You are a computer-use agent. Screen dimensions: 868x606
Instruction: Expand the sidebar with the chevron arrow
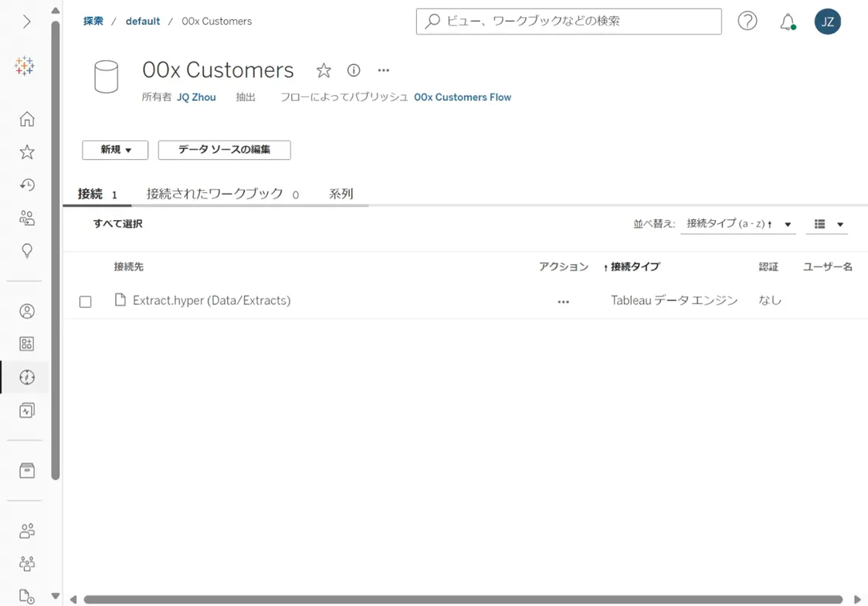26,22
